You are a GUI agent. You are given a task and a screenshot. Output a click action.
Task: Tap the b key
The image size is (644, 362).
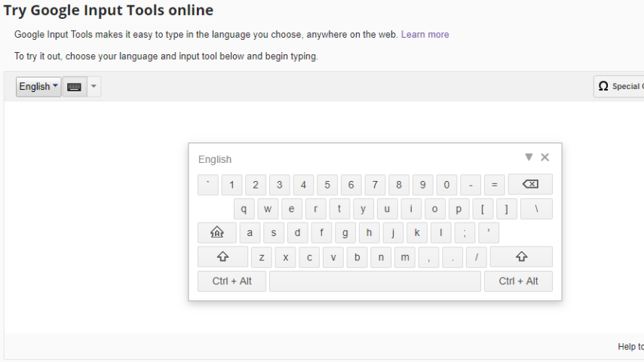357,257
